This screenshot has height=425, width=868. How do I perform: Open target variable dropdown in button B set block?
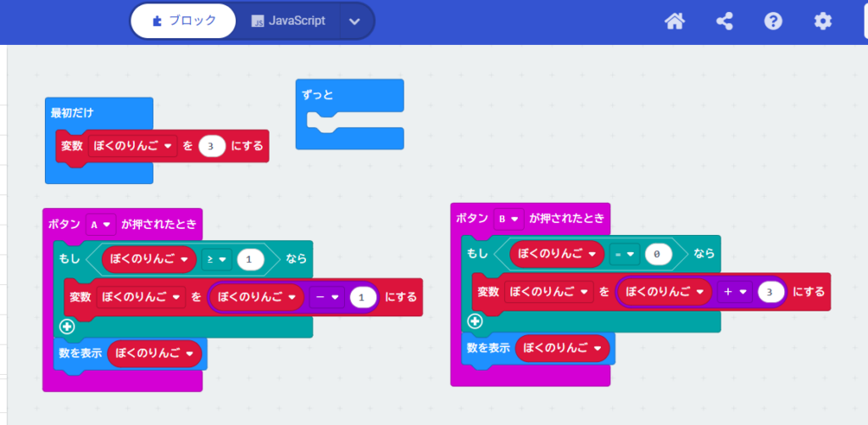[x=549, y=292]
